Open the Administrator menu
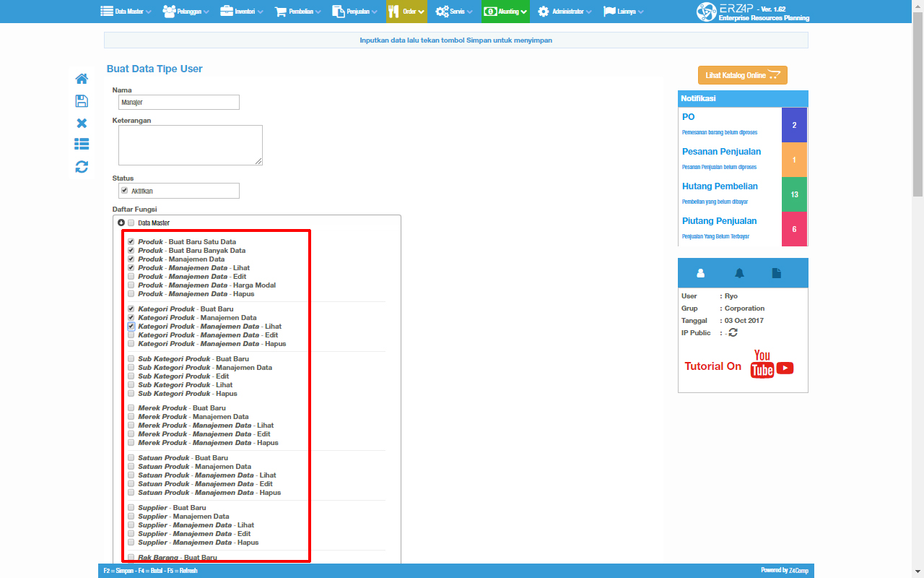Screen dimensions: 924x578 click(565, 12)
